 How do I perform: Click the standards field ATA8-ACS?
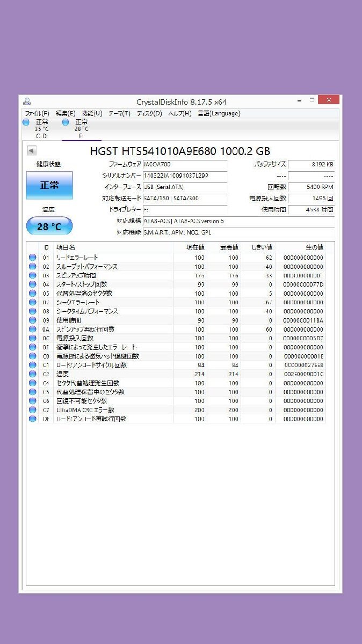pos(238,221)
